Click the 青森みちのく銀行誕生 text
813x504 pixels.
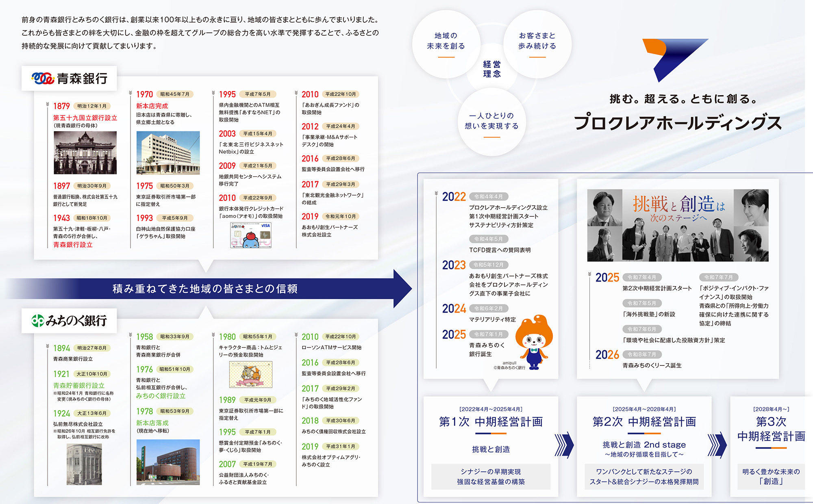point(487,350)
